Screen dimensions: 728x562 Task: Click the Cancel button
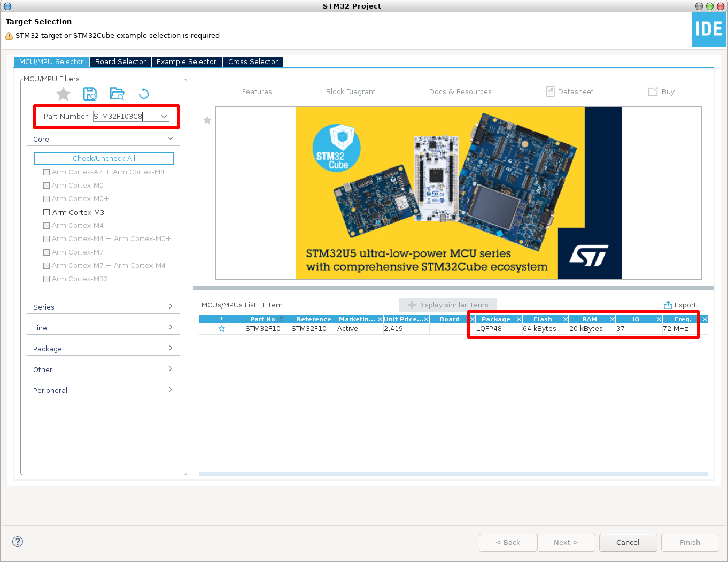pyautogui.click(x=628, y=542)
